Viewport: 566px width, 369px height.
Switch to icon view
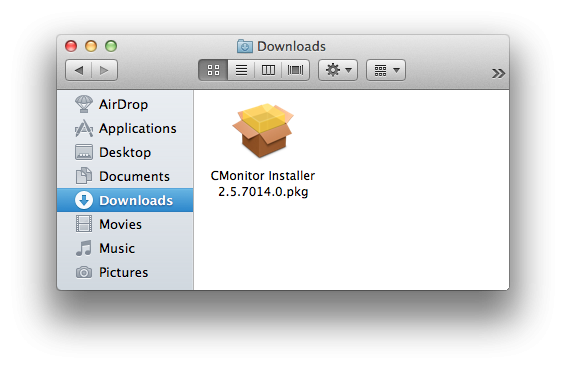(x=213, y=70)
